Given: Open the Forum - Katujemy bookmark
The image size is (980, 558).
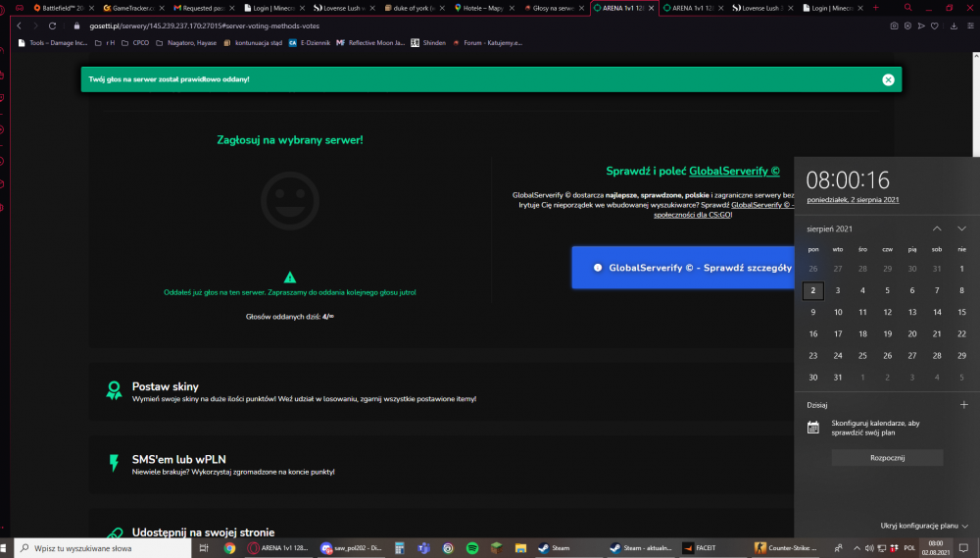Looking at the screenshot, I should point(487,43).
